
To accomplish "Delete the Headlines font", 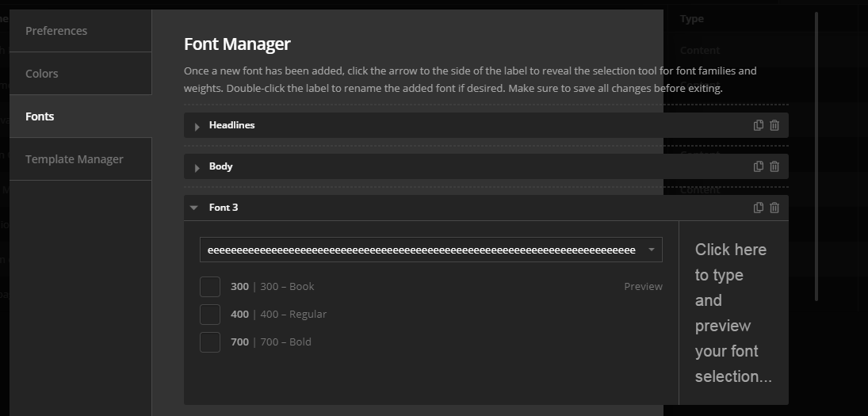I will (774, 125).
